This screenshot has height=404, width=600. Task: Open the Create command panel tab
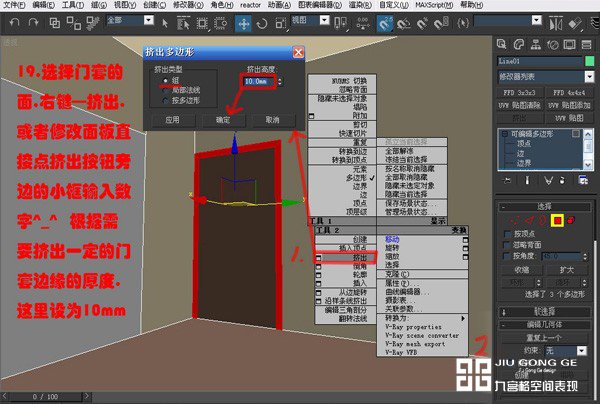(501, 44)
